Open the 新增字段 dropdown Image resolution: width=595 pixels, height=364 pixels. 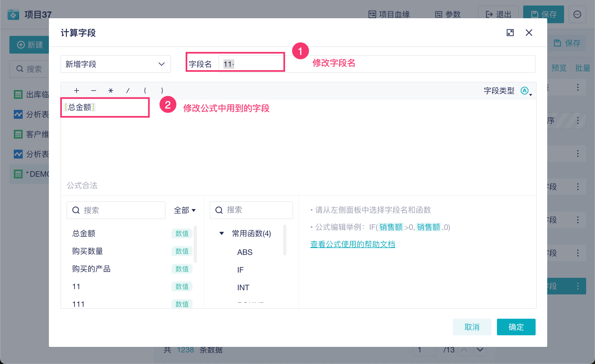click(x=115, y=64)
